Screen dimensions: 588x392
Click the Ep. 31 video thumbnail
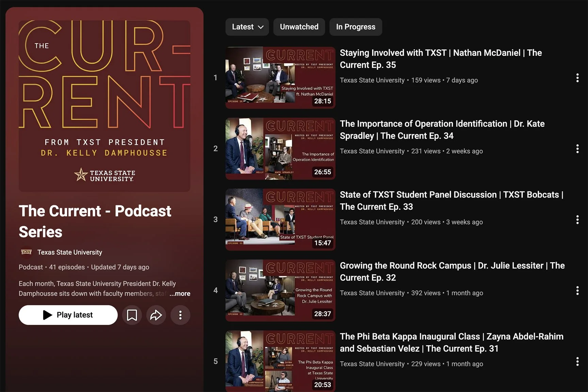pyautogui.click(x=280, y=361)
